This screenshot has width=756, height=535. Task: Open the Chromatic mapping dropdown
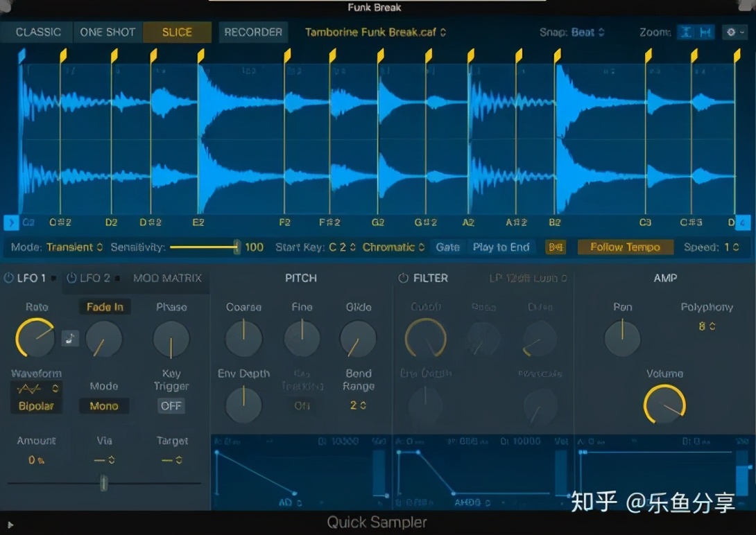click(393, 247)
